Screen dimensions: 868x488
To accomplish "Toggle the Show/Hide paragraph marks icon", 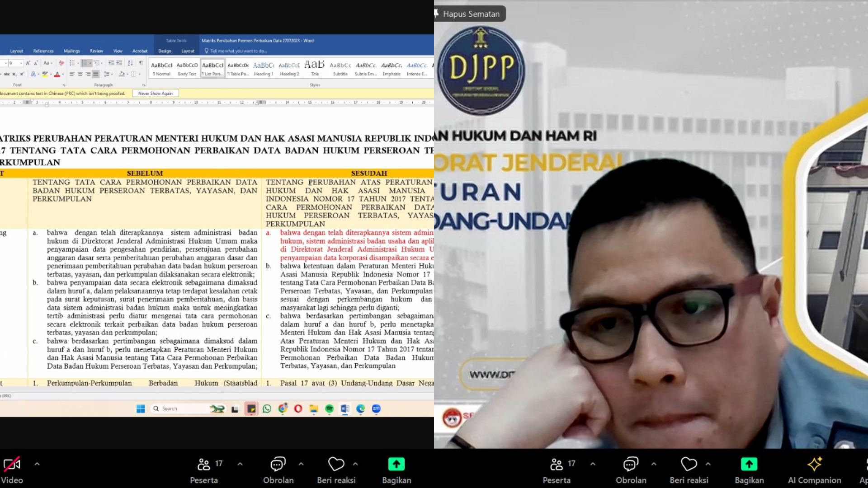I will click(141, 63).
